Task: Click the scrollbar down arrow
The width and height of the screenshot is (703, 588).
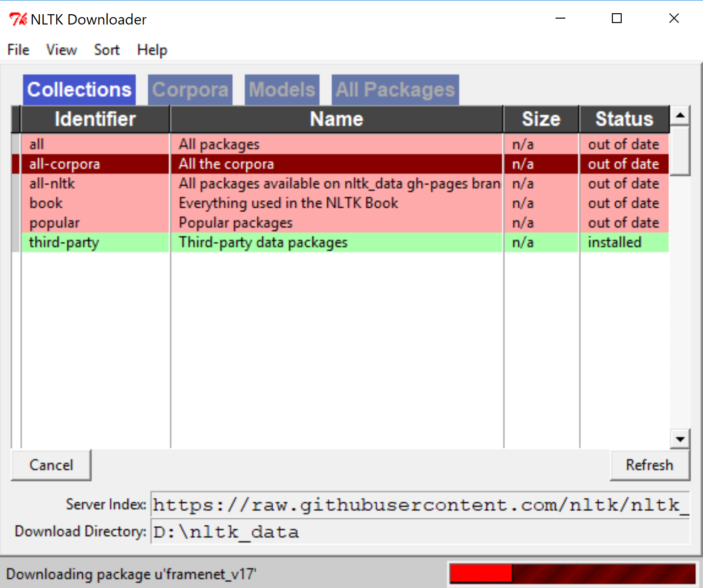Action: tap(680, 439)
